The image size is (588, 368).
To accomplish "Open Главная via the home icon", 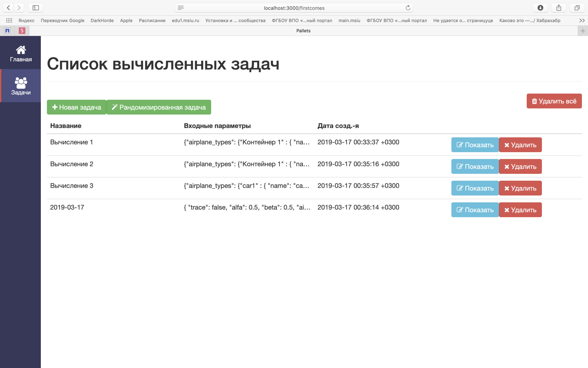I will [21, 50].
